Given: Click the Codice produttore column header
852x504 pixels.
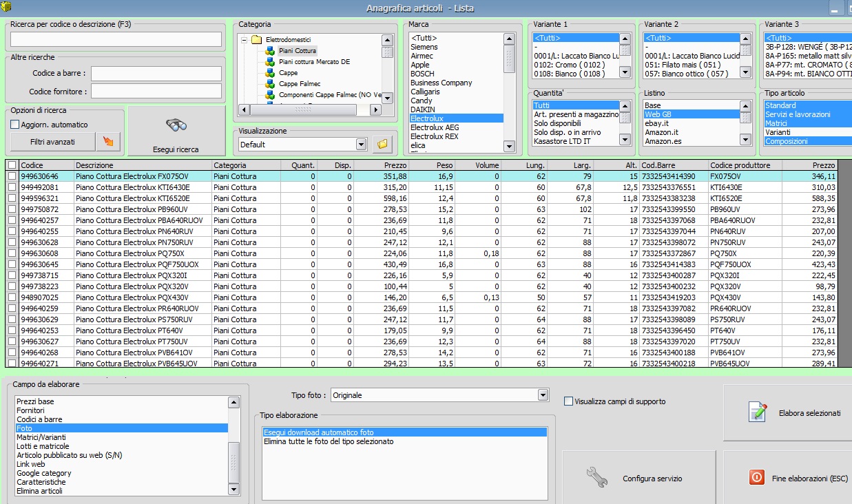Looking at the screenshot, I should (745, 165).
